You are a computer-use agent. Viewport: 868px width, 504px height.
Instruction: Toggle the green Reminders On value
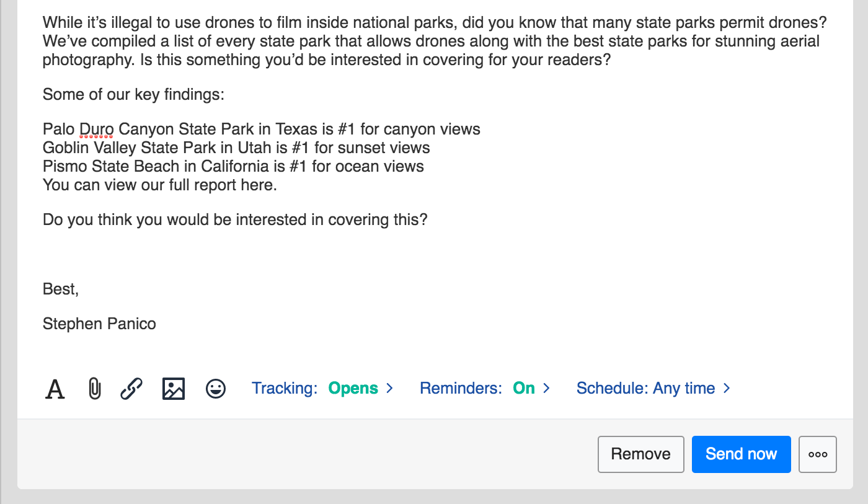coord(524,389)
